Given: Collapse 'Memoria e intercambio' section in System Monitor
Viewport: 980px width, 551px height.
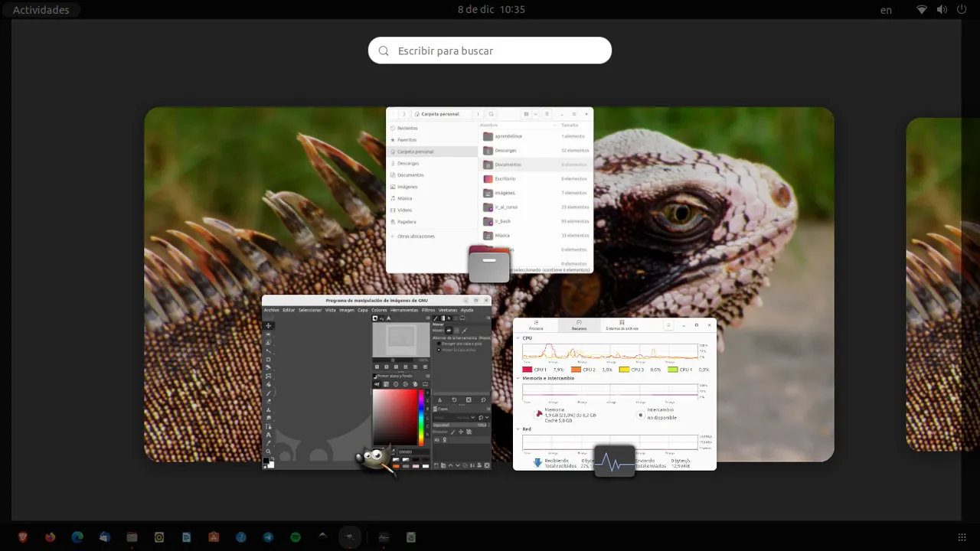Looking at the screenshot, I should coord(518,378).
